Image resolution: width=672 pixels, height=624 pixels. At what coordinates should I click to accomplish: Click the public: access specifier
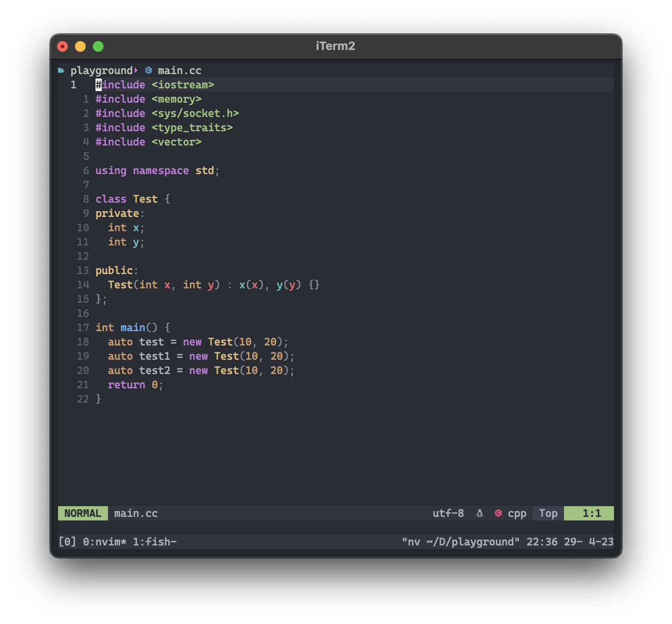[x=117, y=270]
